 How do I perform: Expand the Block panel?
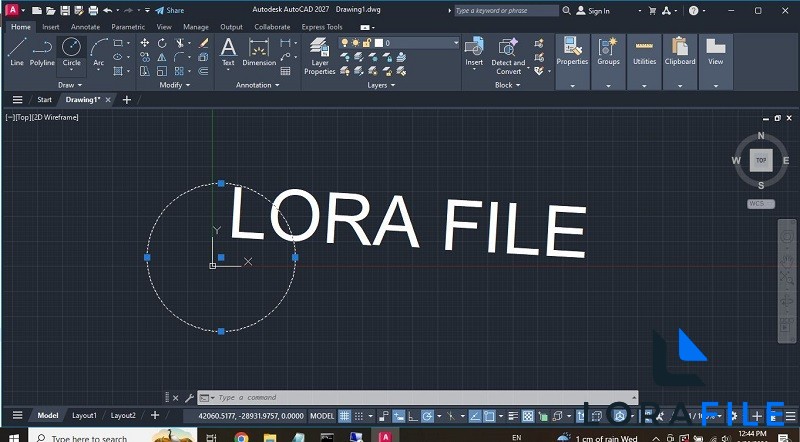(508, 85)
